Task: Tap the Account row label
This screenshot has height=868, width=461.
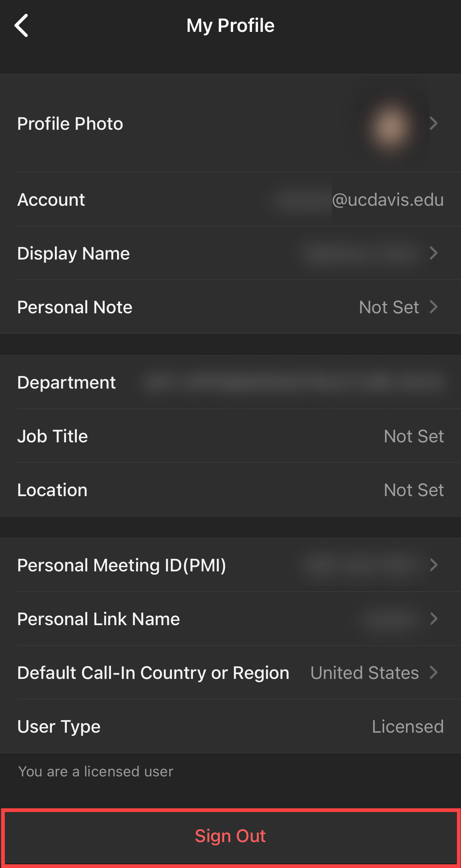Action: pos(51,200)
